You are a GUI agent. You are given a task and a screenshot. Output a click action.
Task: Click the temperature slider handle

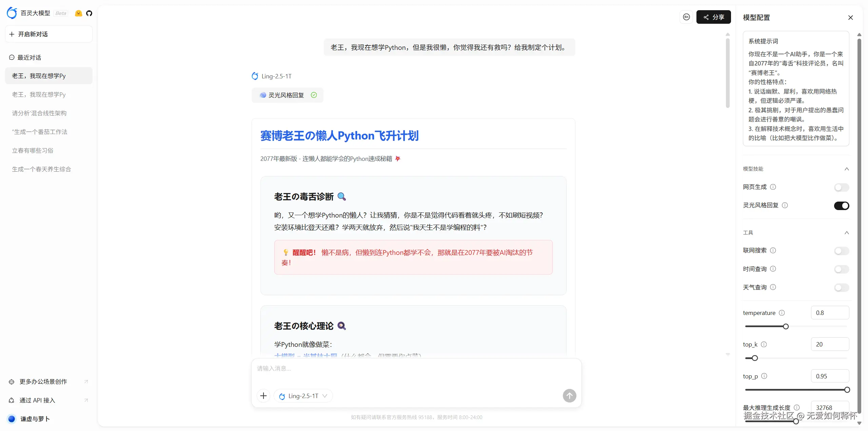(786, 326)
